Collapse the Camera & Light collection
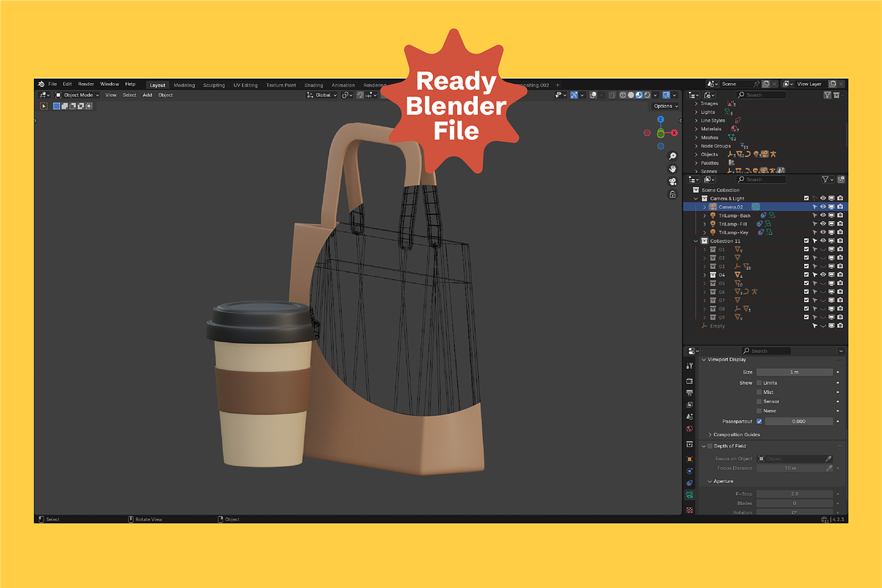Viewport: 882px width, 588px height. pos(696,198)
